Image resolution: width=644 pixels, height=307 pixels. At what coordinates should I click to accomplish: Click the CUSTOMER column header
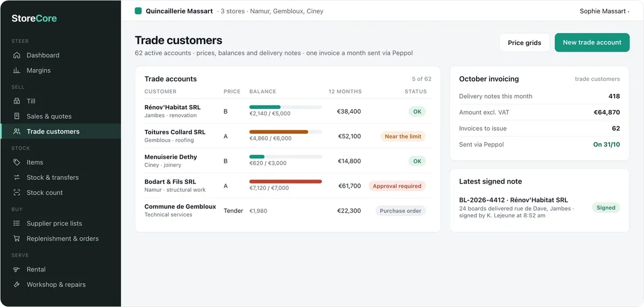click(x=160, y=91)
